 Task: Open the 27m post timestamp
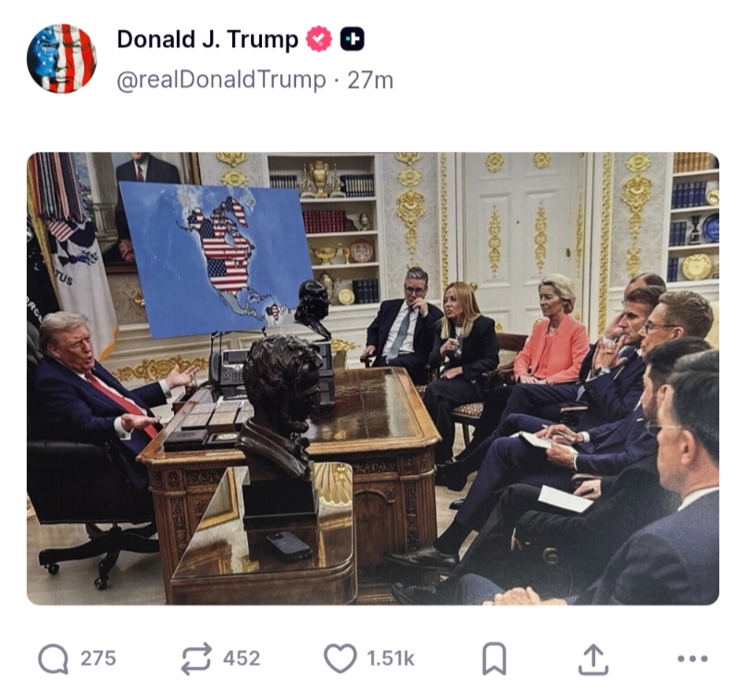click(x=370, y=81)
